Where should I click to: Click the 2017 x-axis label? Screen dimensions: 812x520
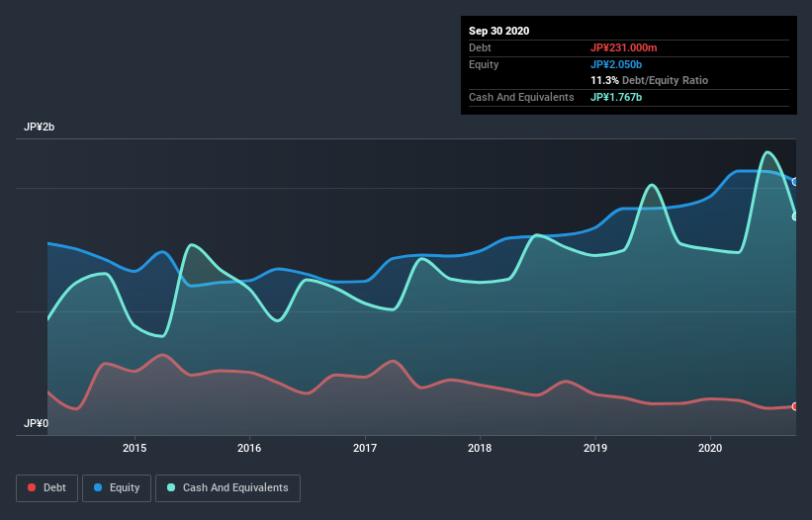(x=365, y=448)
